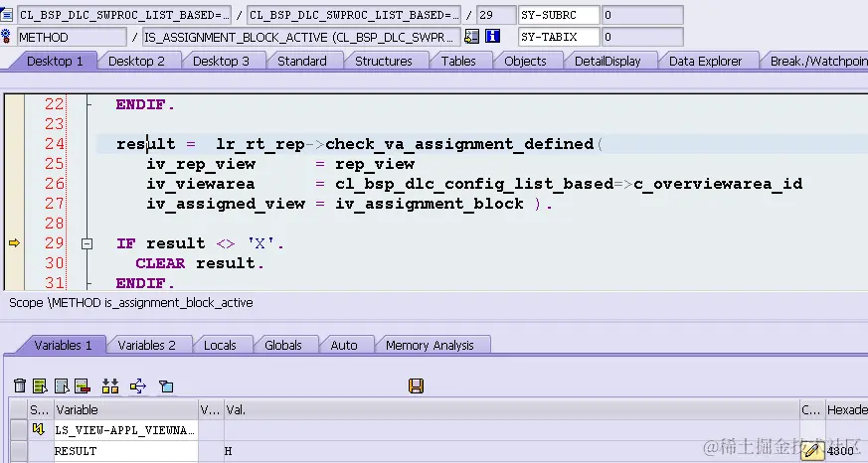Click check_va_assignment_defined in line 24

click(x=459, y=144)
